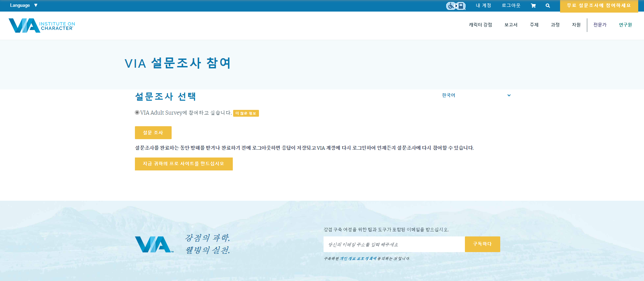Open the 보고서 menu

[x=511, y=25]
